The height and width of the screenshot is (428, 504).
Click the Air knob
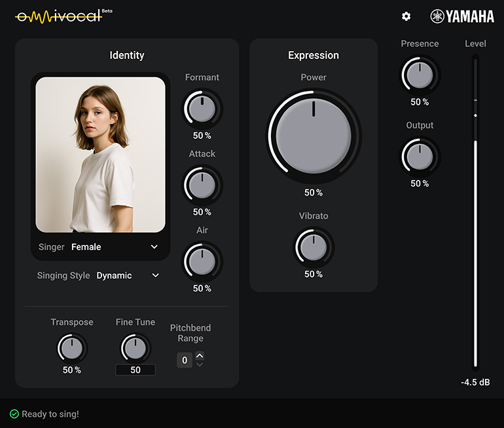pyautogui.click(x=202, y=261)
